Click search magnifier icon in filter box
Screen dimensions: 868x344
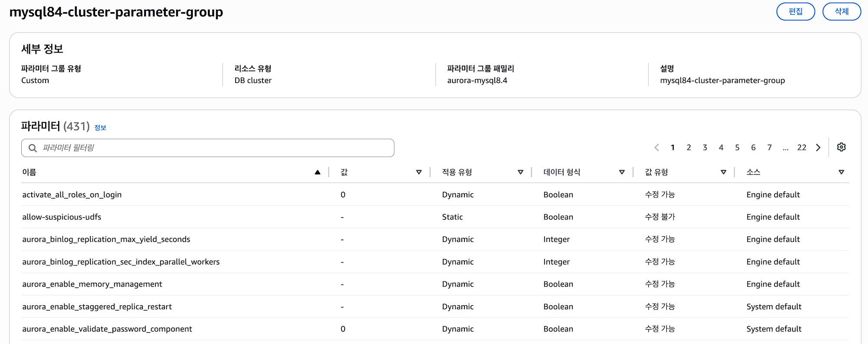33,148
